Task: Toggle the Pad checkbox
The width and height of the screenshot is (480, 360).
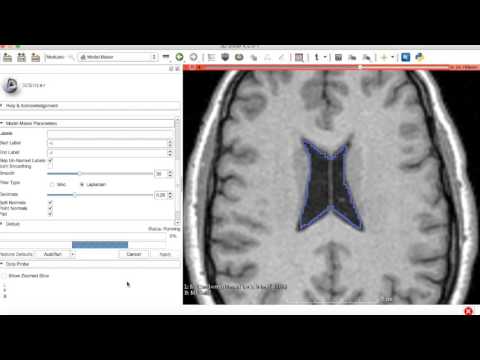Action: point(50,214)
